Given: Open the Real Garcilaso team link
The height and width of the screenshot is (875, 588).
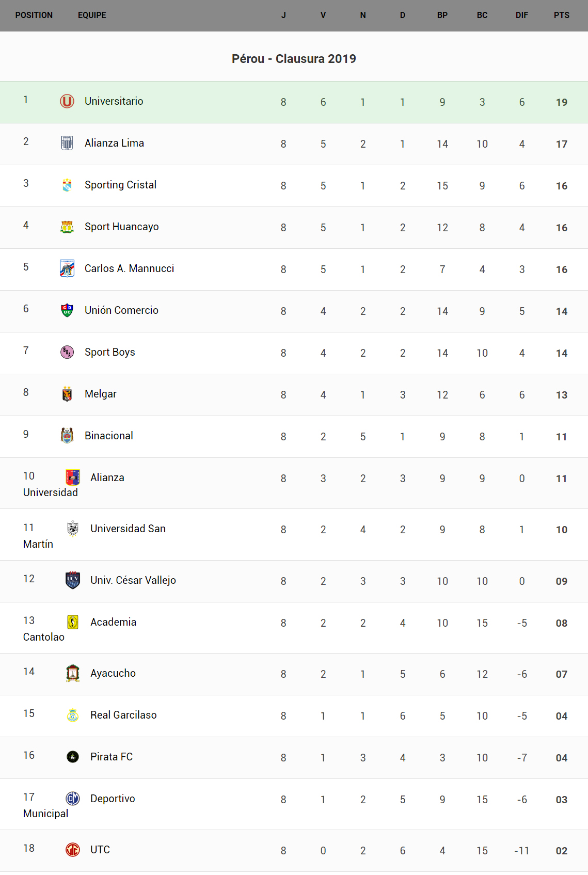Looking at the screenshot, I should click(123, 715).
